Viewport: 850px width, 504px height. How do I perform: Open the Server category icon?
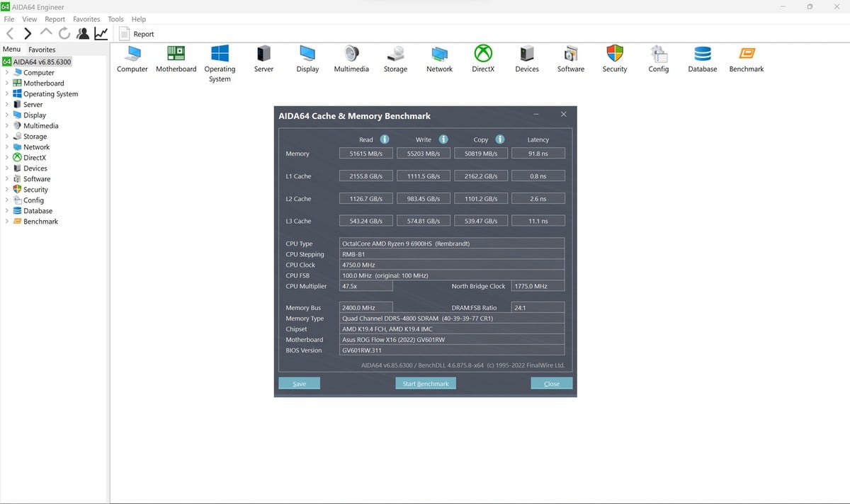(x=263, y=53)
